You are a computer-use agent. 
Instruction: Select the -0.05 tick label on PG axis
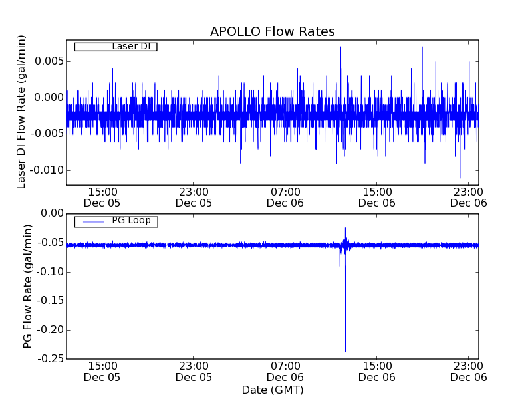click(x=51, y=243)
